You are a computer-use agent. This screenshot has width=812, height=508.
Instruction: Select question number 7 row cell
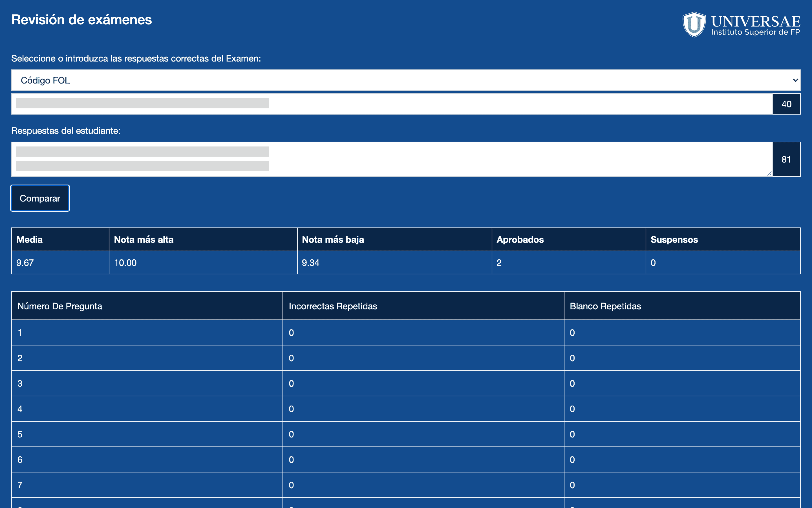(147, 485)
